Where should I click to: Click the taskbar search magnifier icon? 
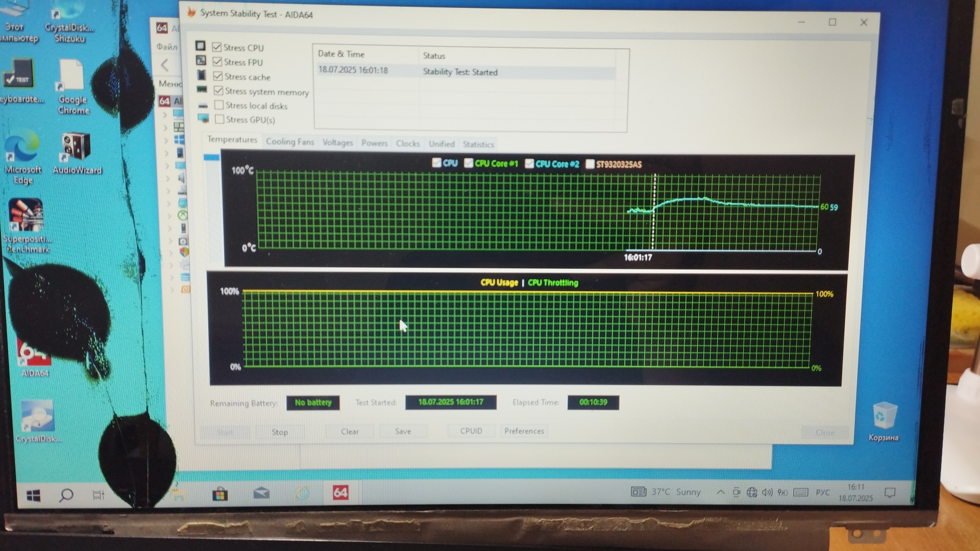click(x=66, y=495)
